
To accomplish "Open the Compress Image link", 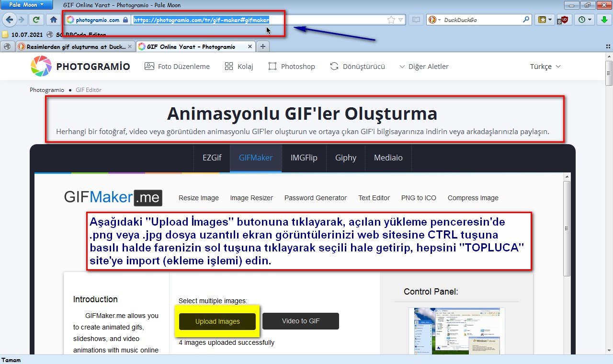I will [473, 198].
